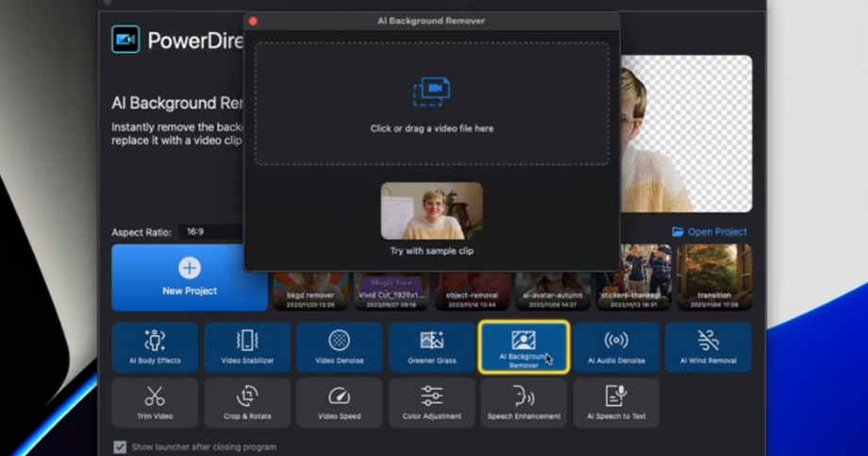
Task: Select the Crop & Rotate tool
Action: (x=247, y=402)
